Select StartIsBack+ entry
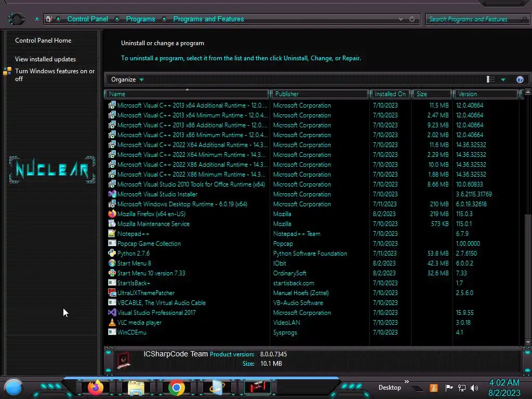532x399 pixels. coord(134,283)
